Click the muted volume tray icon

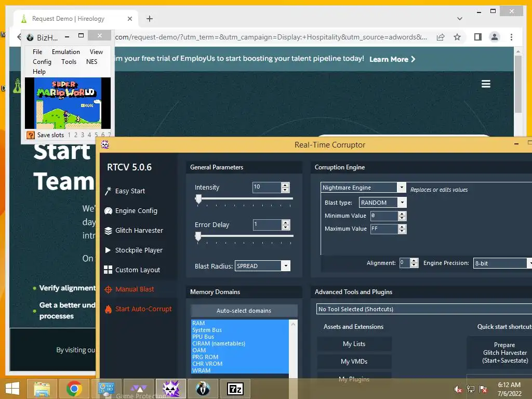[x=458, y=389]
